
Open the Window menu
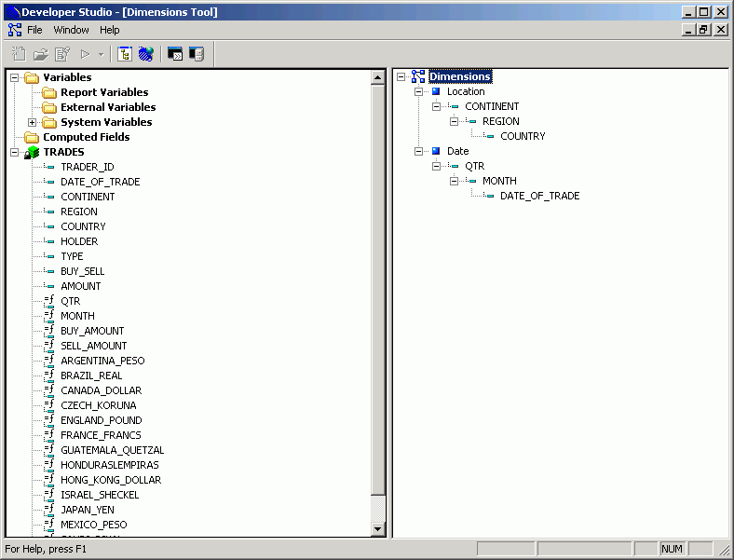tap(71, 30)
